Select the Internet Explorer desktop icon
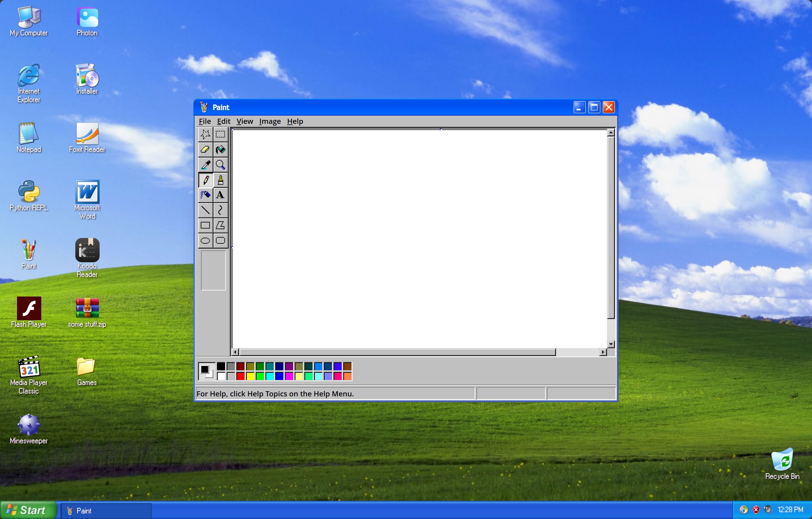 click(29, 83)
